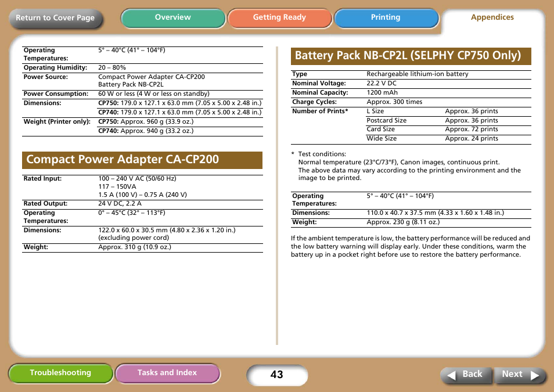Click the page number 43 indicator
This screenshot has width=554, height=392.
277,375
